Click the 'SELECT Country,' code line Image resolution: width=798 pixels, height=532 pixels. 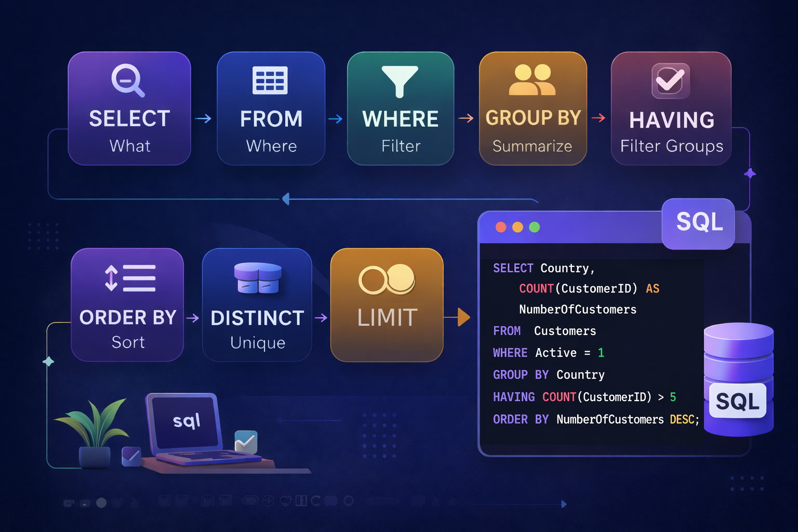[x=543, y=268]
